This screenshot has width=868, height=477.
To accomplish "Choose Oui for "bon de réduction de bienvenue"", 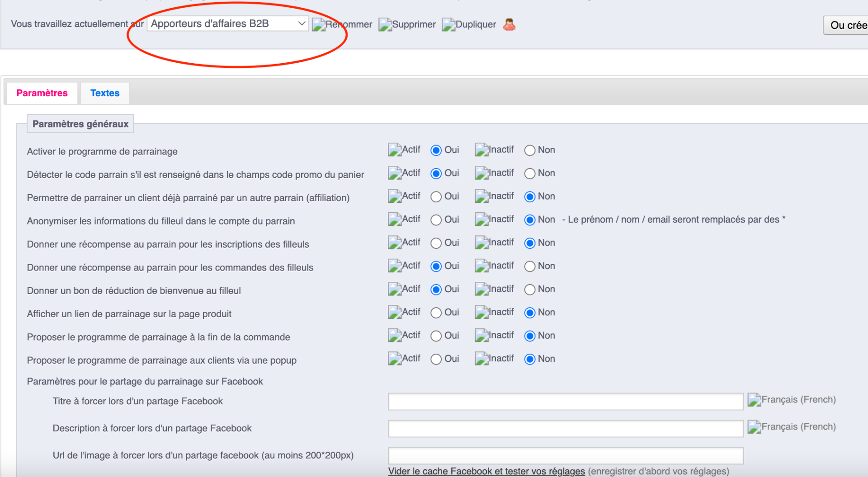I will pyautogui.click(x=436, y=290).
